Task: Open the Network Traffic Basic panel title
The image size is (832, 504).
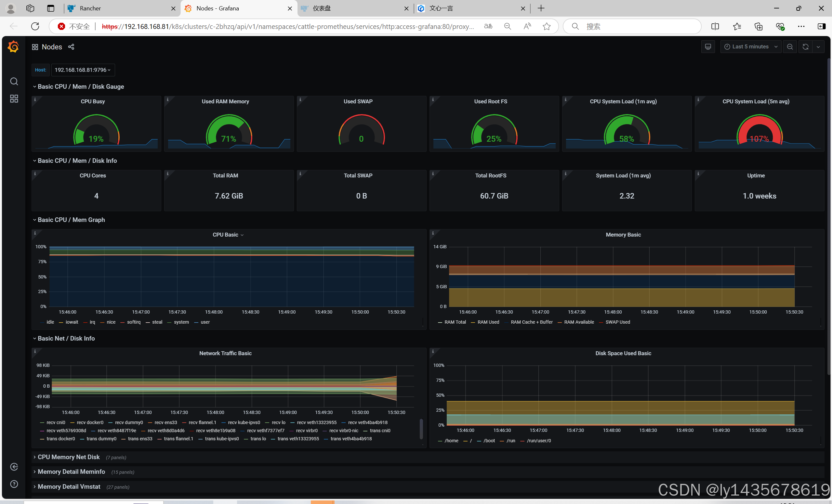Action: (x=226, y=353)
